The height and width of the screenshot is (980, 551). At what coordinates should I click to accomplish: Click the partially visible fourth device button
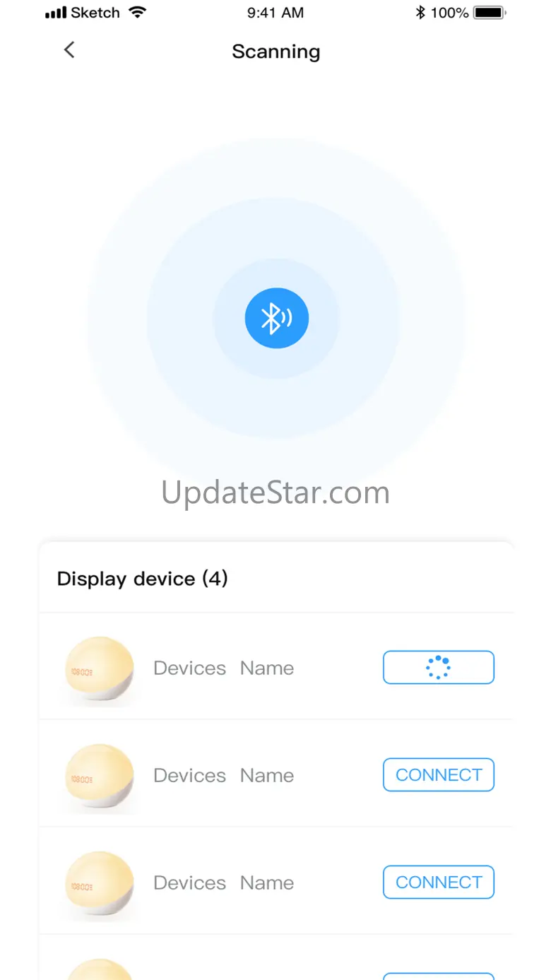tap(439, 976)
